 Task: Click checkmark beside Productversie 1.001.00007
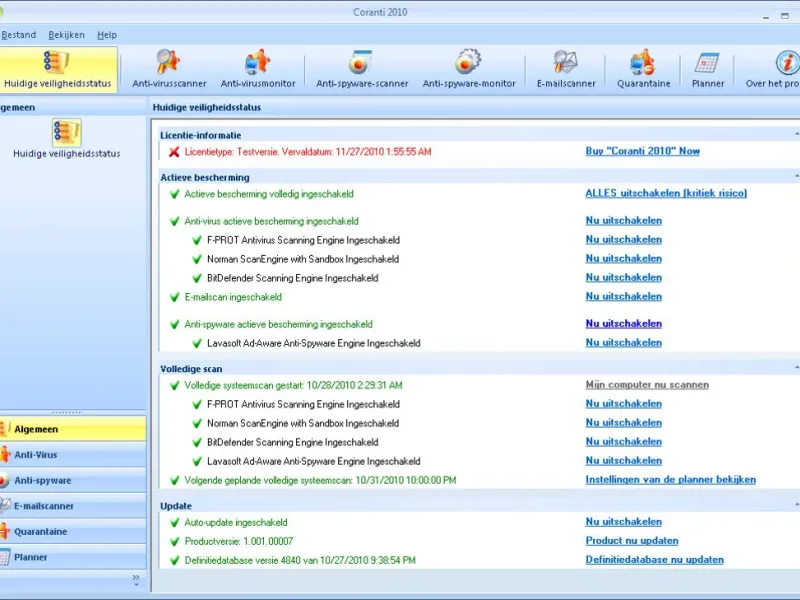click(x=174, y=541)
